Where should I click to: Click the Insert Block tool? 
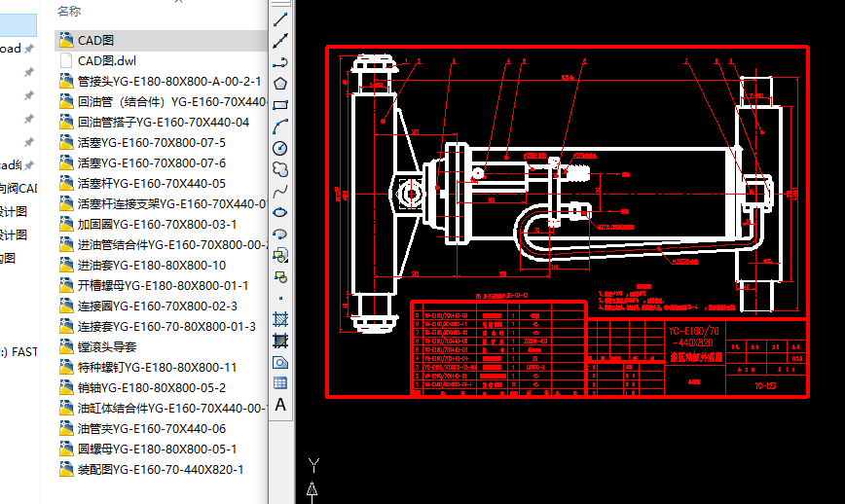[280, 255]
